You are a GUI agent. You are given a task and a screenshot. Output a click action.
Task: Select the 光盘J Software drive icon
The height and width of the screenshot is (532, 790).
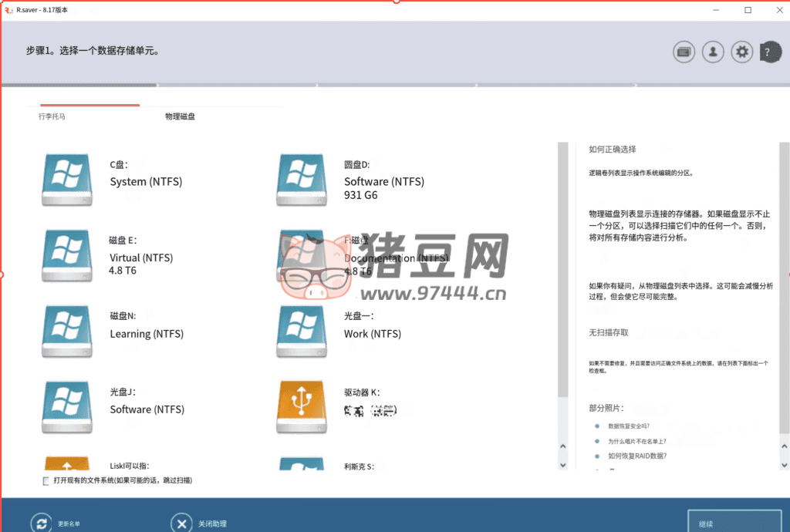click(67, 407)
